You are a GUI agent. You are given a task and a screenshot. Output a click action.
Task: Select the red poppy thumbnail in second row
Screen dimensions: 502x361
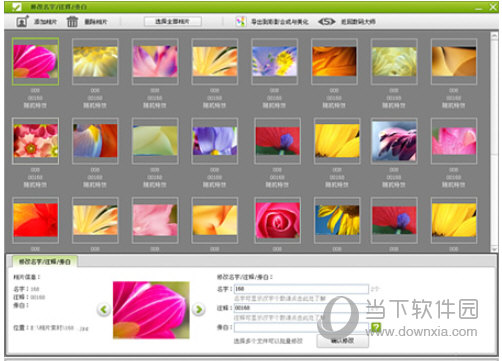click(277, 141)
